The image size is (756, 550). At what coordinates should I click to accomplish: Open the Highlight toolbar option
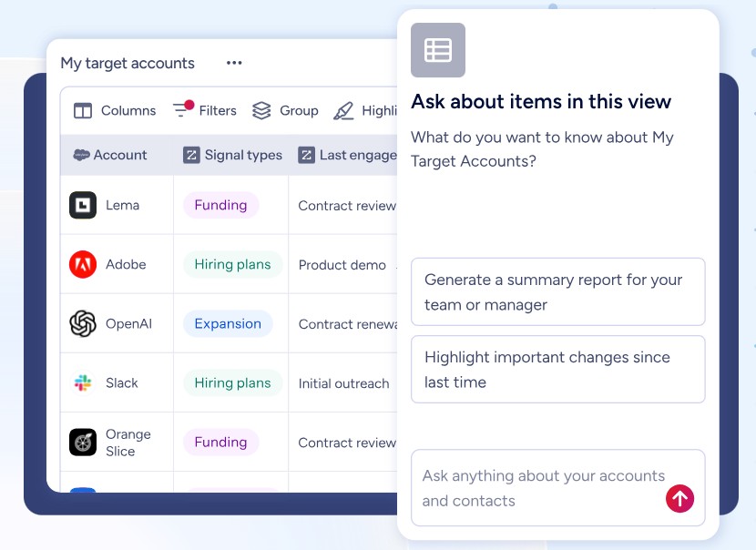365,111
